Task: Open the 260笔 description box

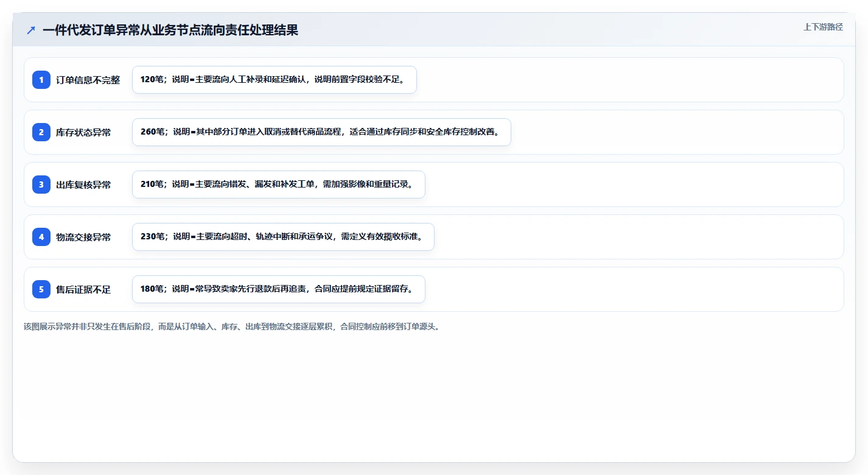Action: (321, 132)
